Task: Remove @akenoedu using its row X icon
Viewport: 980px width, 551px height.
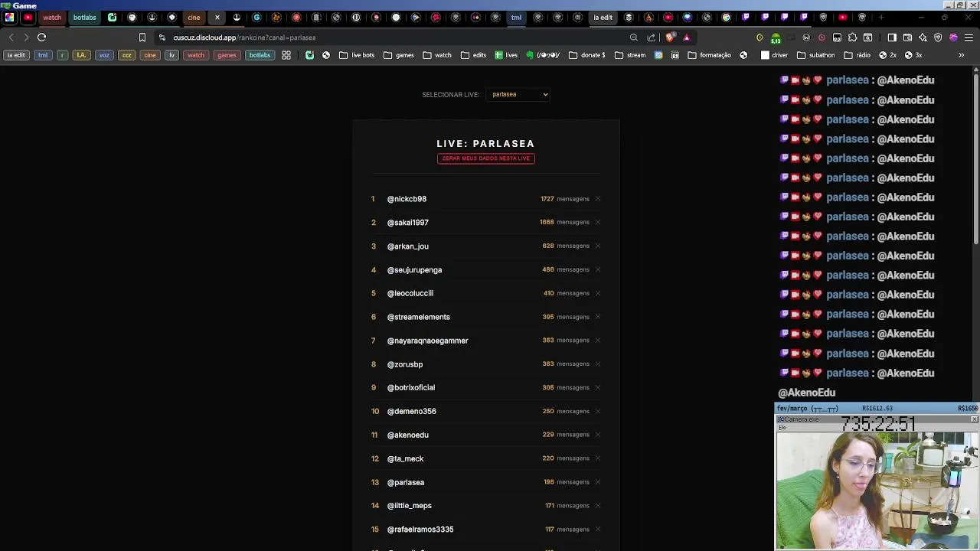Action: 598,435
